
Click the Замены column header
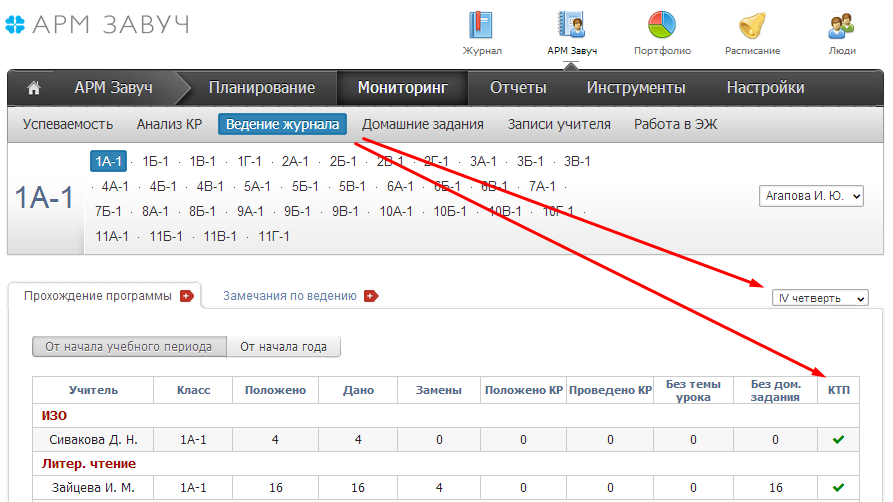pos(439,390)
